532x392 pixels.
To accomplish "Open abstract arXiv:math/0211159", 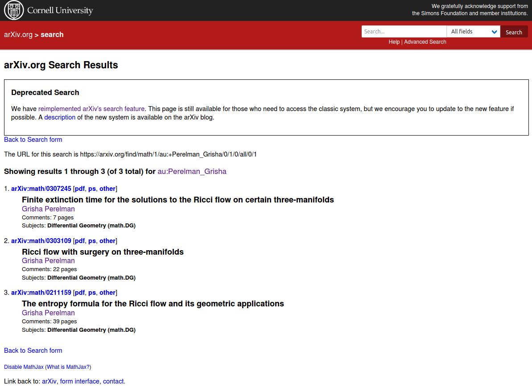I will click(x=41, y=293).
